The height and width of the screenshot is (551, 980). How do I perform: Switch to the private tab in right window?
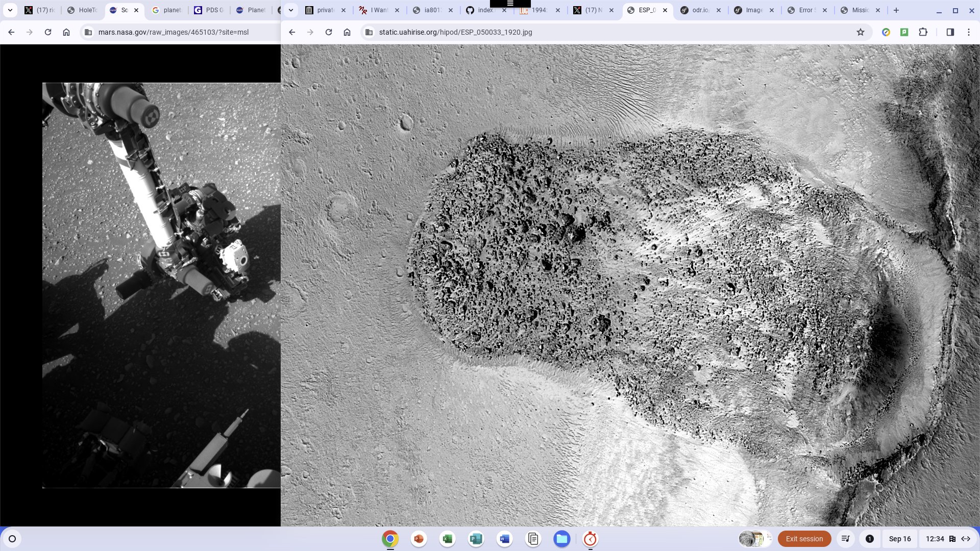pos(325,10)
